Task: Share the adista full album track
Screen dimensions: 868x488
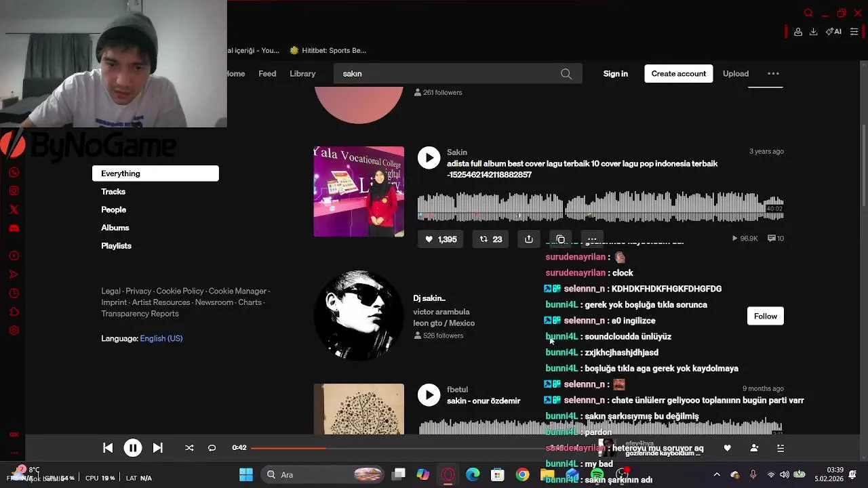Action: pos(529,239)
